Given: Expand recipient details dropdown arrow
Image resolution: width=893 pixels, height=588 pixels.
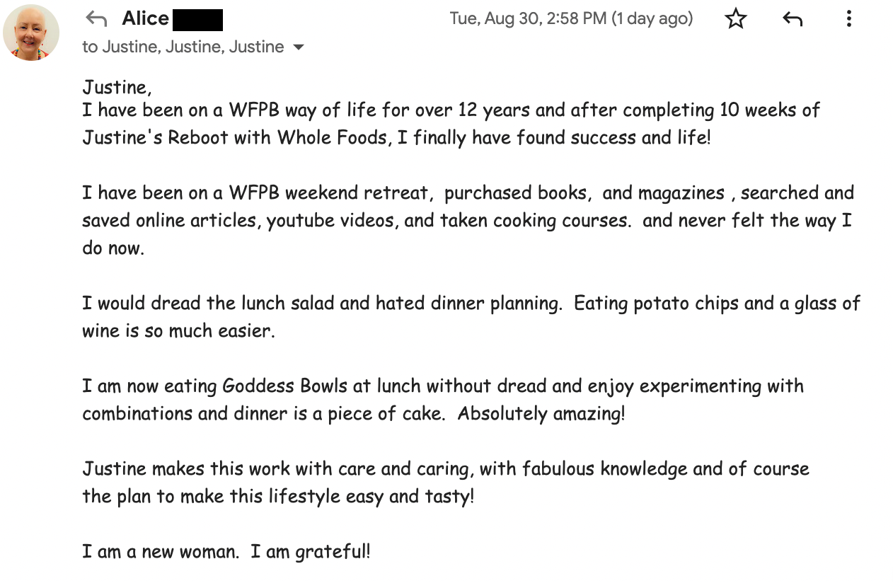Looking at the screenshot, I should click(x=299, y=47).
